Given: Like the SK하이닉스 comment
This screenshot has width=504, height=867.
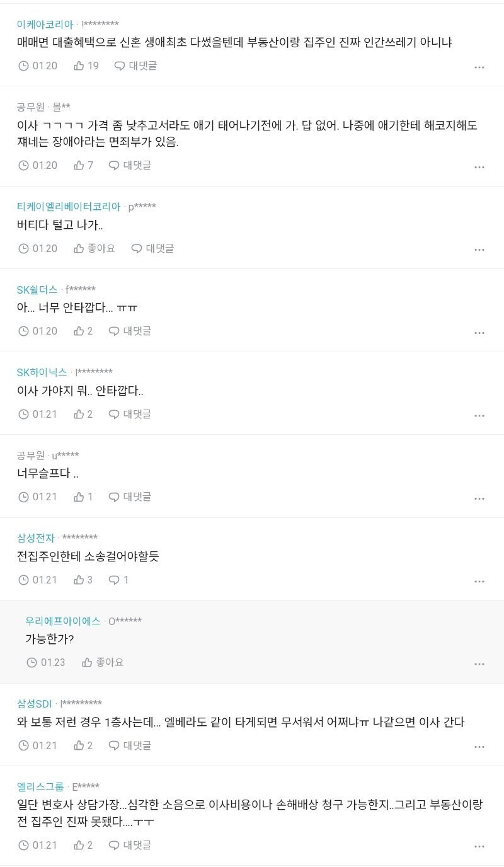Looking at the screenshot, I should (79, 414).
